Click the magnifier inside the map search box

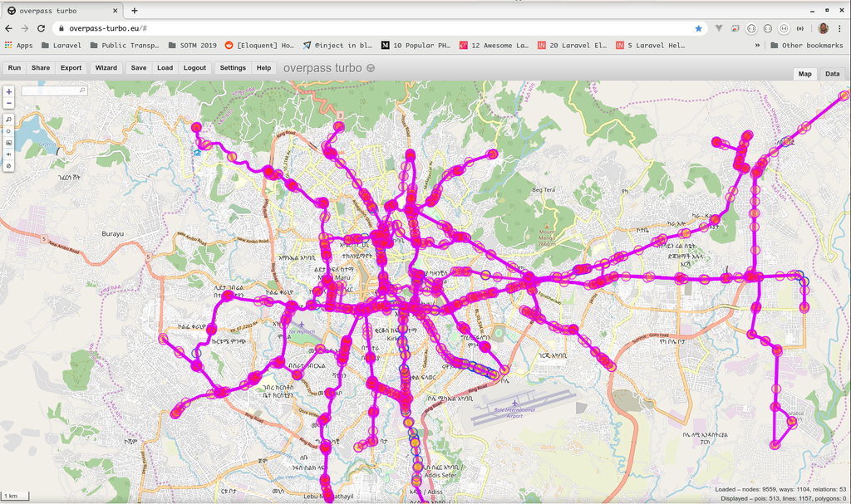82,90
